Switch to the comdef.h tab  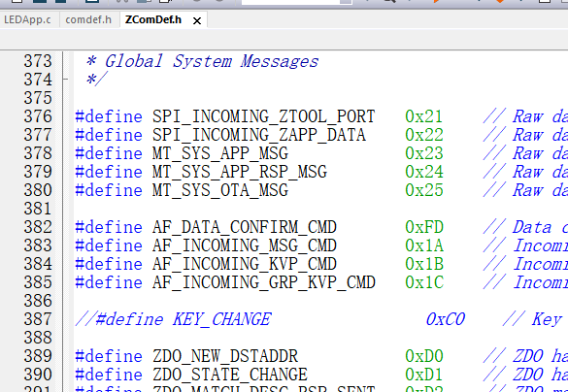[88, 19]
